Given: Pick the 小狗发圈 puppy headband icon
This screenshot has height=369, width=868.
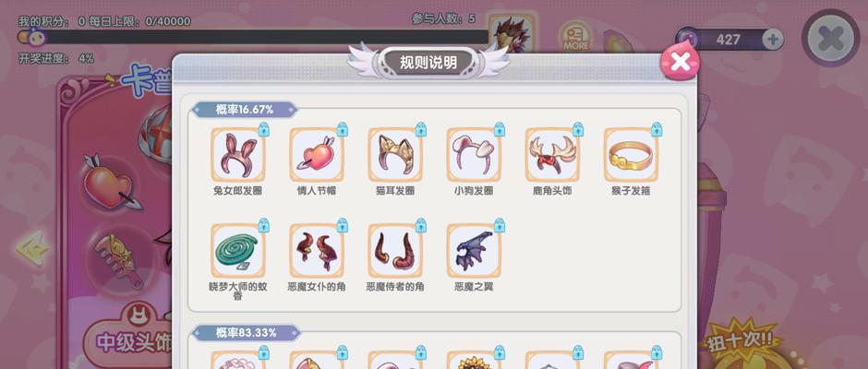Looking at the screenshot, I should click(x=474, y=155).
